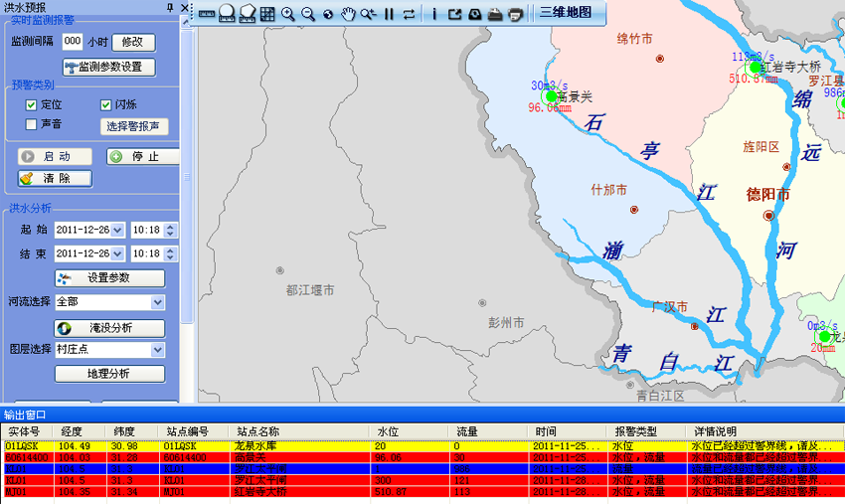This screenshot has width=845, height=504.
Task: Activate the pan hand tool
Action: click(348, 14)
